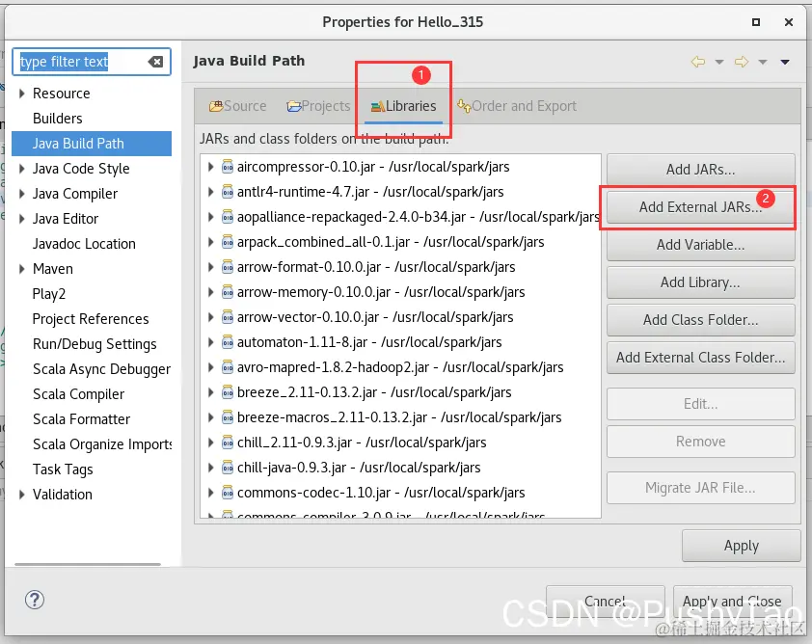812x644 pixels.
Task: Select Play2 in the tree
Action: click(x=48, y=294)
